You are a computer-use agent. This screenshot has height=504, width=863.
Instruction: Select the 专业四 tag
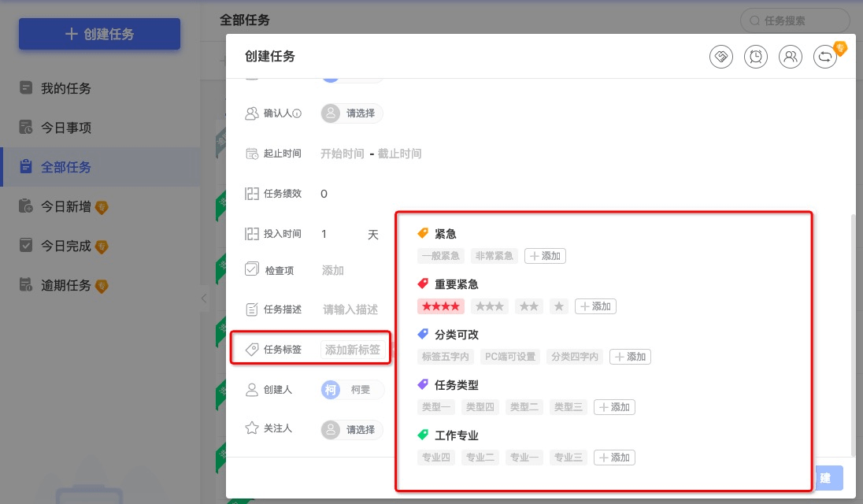(x=436, y=458)
